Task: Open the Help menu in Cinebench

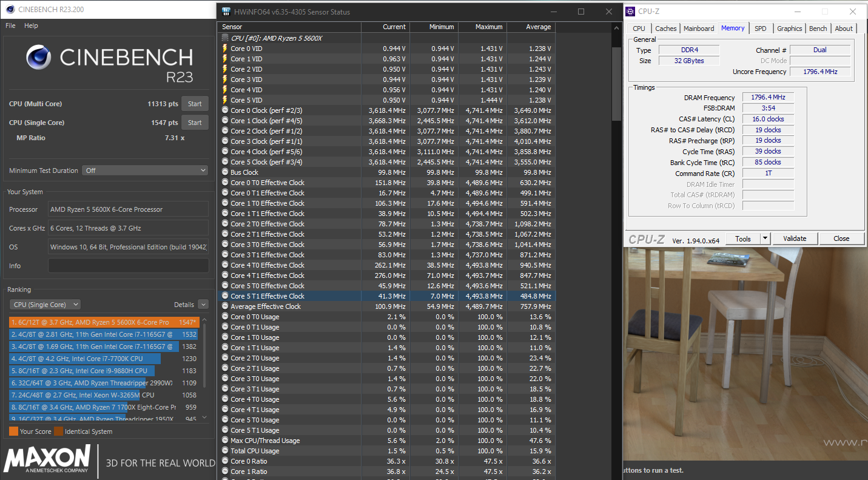Action: click(31, 25)
